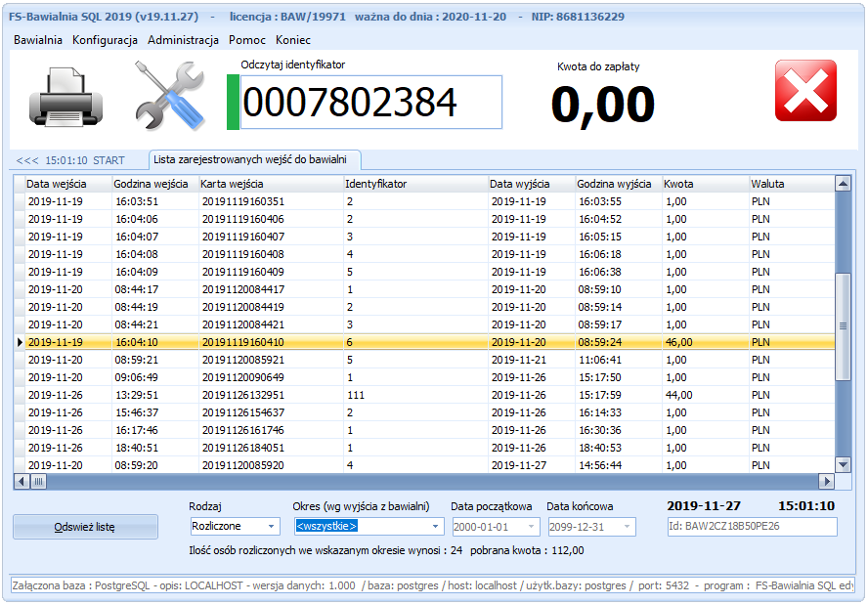Select the cell with card 20191126154637
Image resolution: width=868 pixels, height=605 pixels.
coord(272,412)
